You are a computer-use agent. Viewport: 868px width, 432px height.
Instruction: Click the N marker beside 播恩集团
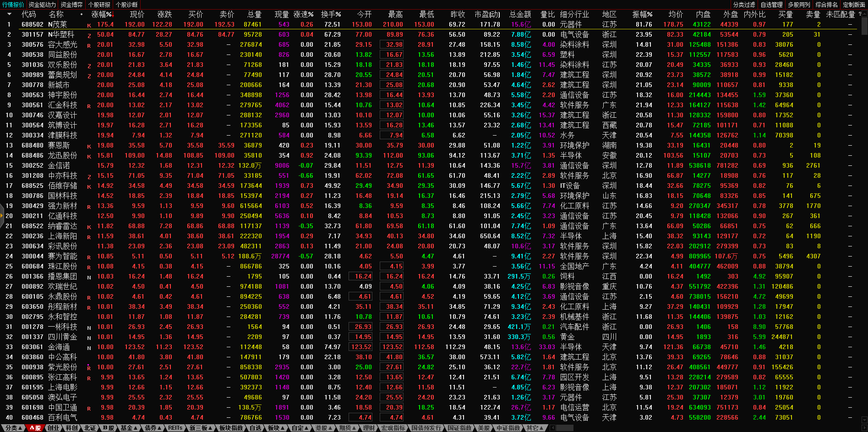tap(89, 277)
